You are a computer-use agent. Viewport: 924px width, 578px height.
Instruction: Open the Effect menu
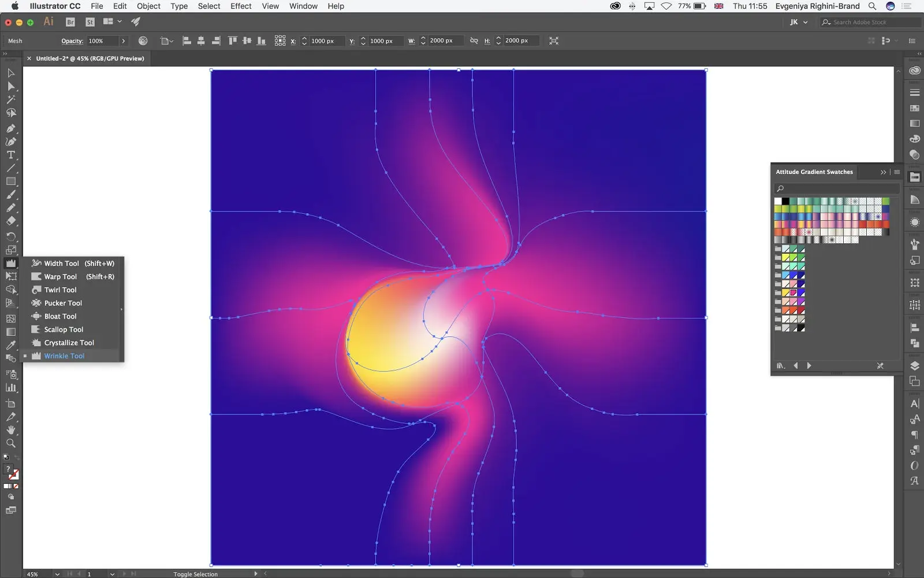click(240, 6)
